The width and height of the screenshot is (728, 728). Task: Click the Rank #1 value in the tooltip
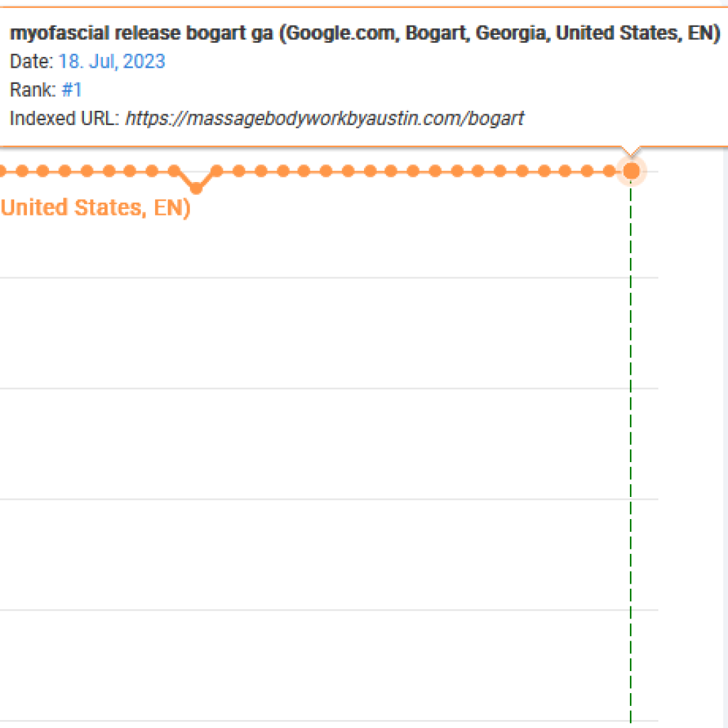click(72, 90)
